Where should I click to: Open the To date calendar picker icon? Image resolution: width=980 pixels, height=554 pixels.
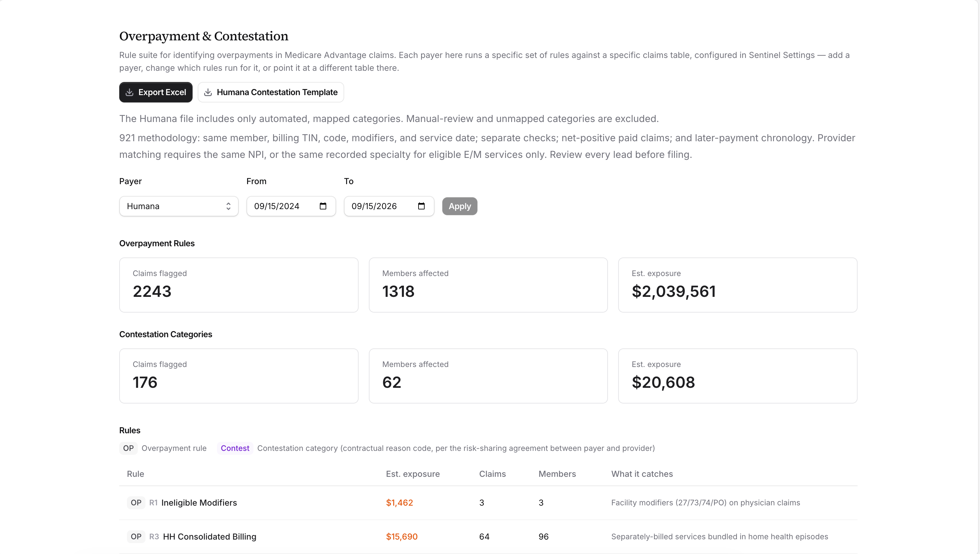click(421, 206)
